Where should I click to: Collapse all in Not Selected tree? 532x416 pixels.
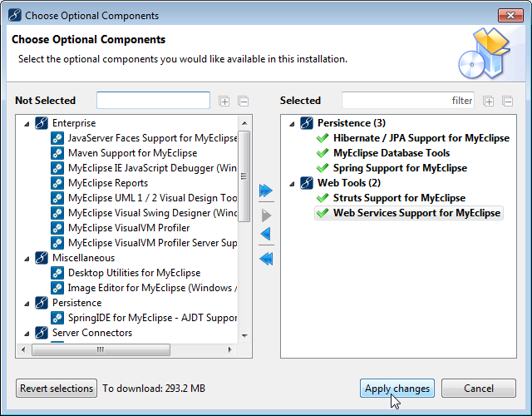243,102
